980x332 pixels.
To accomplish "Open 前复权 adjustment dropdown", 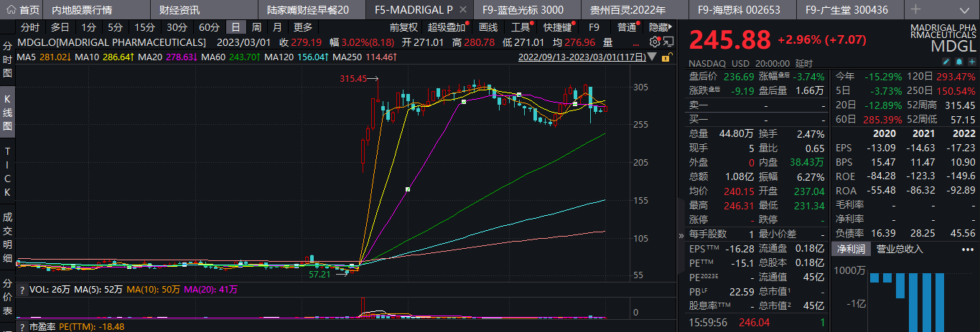I will (403, 27).
